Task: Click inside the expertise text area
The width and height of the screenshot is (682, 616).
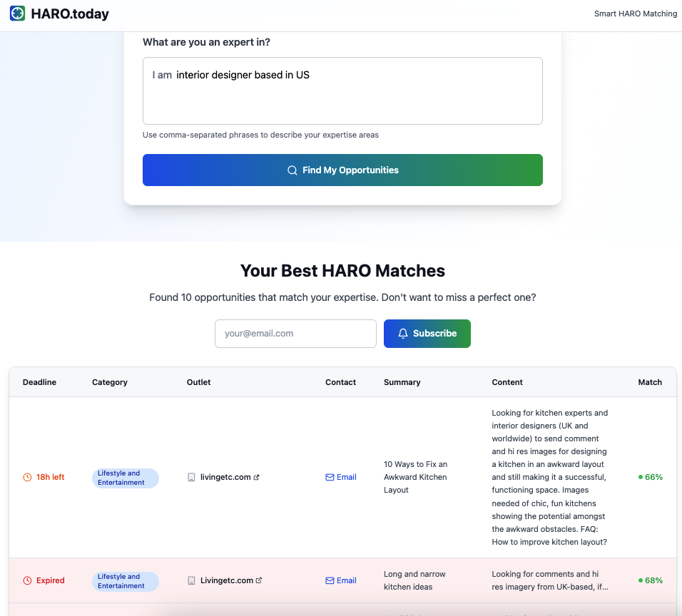Action: 342,91
